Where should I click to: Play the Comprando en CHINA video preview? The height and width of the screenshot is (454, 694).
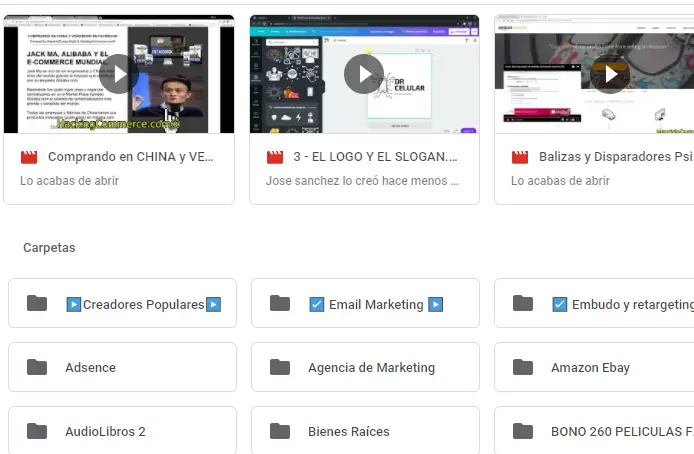point(119,74)
